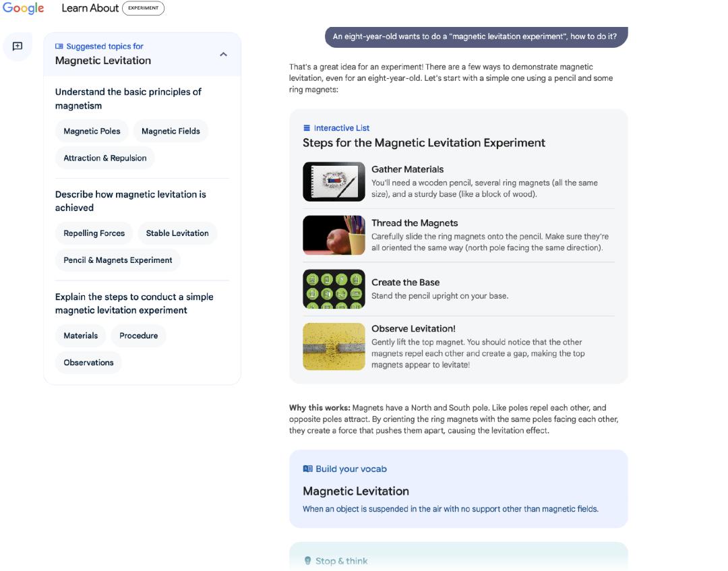728x571 pixels.
Task: Expand the Magnetic Levitation vocab card
Action: (x=356, y=491)
